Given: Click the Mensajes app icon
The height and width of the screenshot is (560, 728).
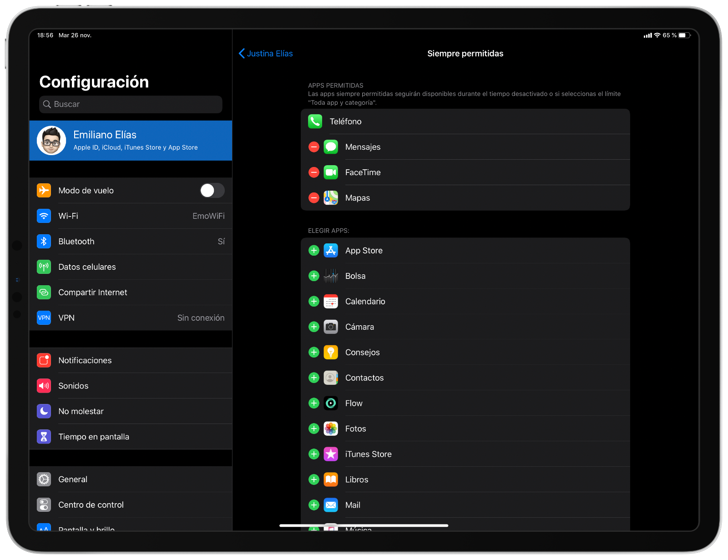Looking at the screenshot, I should [x=331, y=147].
